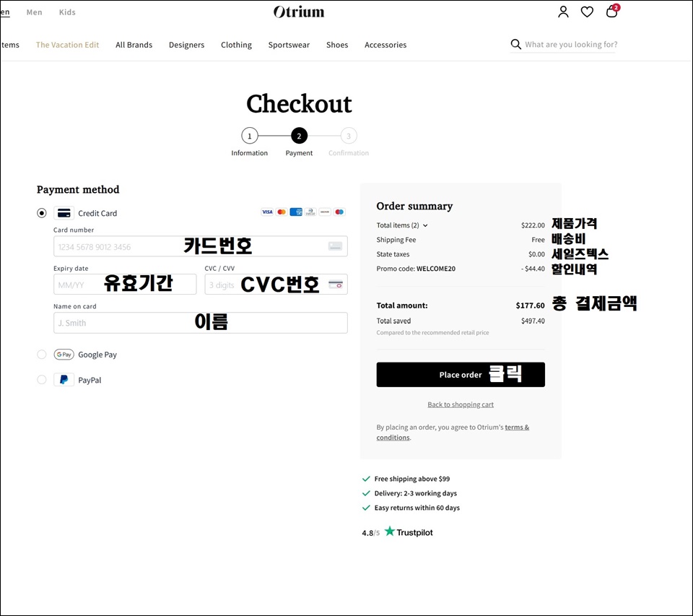The width and height of the screenshot is (693, 616).
Task: Open the account profile icon
Action: [x=563, y=12]
